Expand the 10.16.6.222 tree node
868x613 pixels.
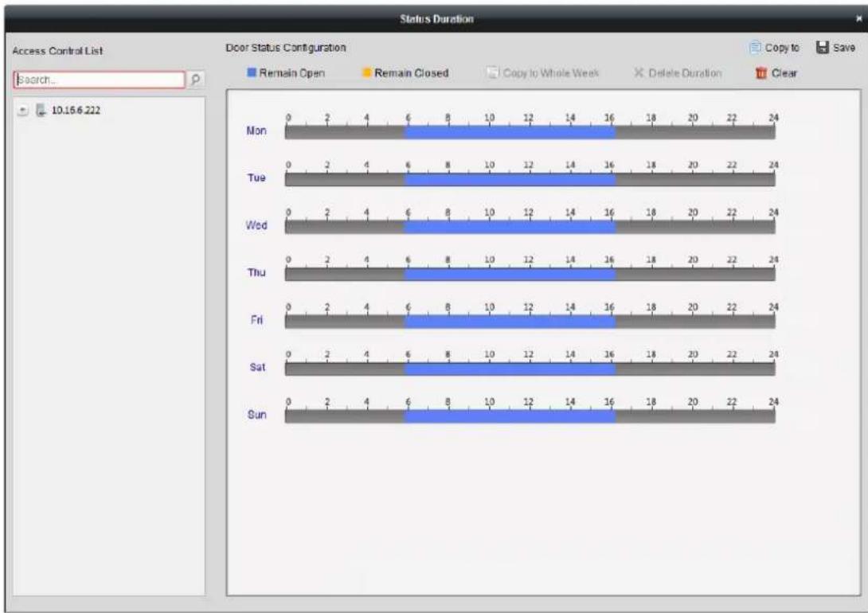click(22, 111)
